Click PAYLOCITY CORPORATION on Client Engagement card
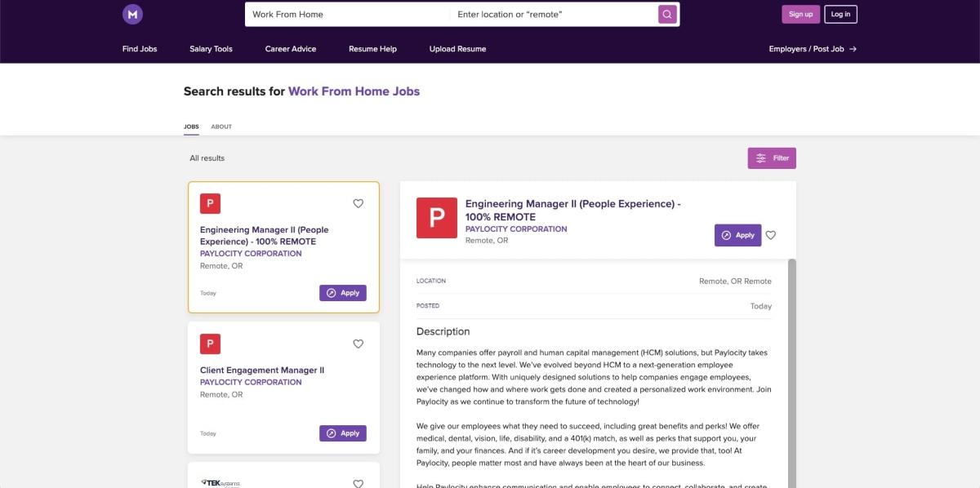This screenshot has width=980, height=488. (251, 382)
